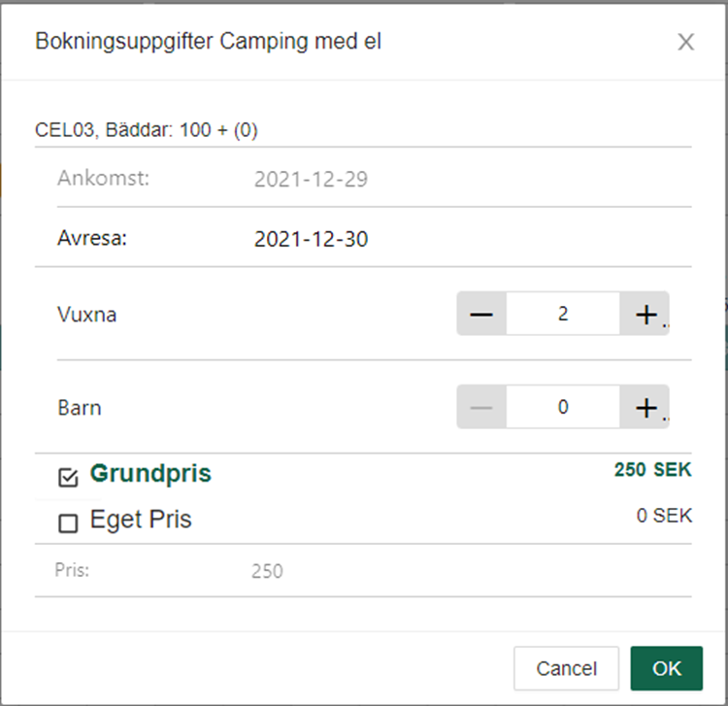Select the Grundpris label text
Viewport: 728px width, 706px height.
click(150, 474)
